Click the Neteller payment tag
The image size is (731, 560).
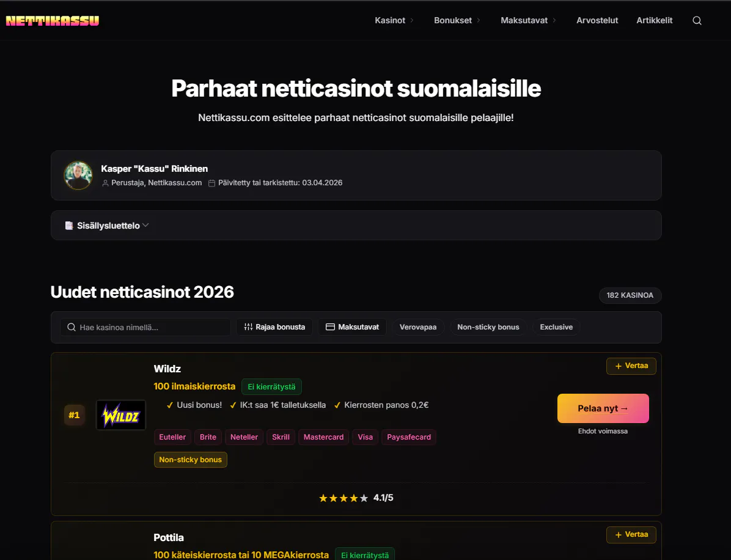point(244,437)
